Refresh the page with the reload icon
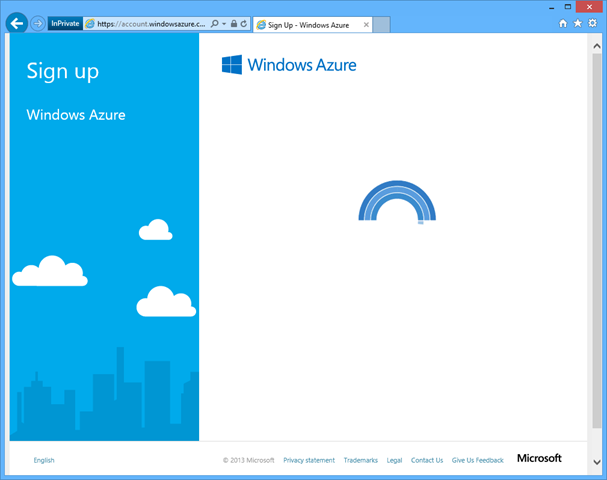Screen dimensions: 607x480 point(243,23)
